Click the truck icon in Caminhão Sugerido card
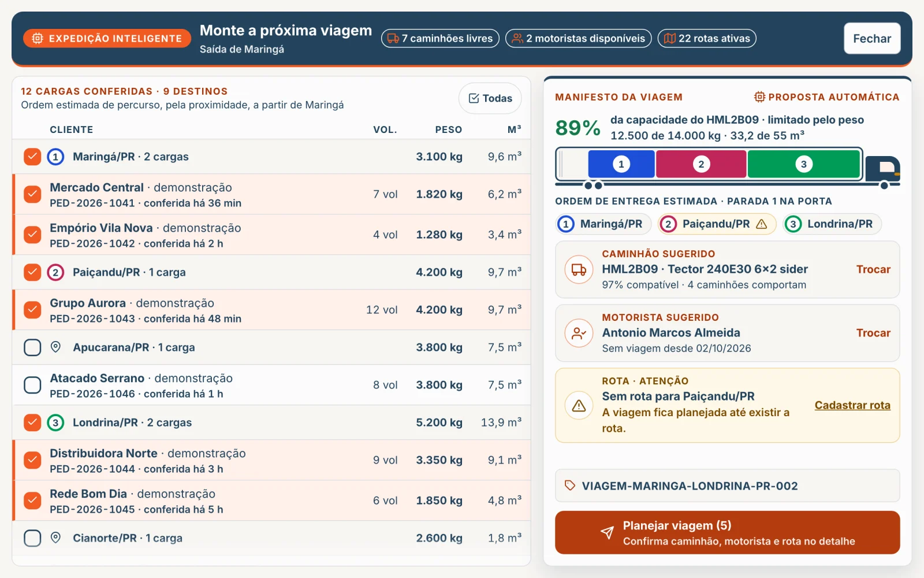This screenshot has height=578, width=924. [x=579, y=269]
